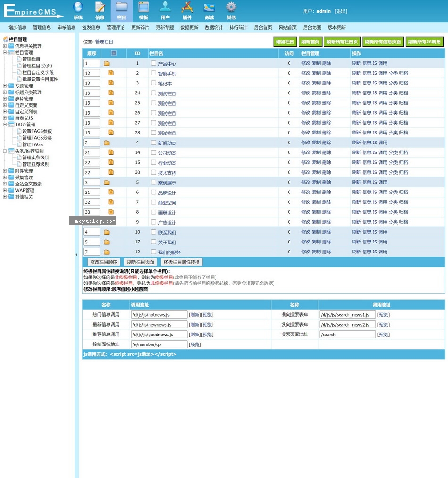Click the page icon in 智能手机 row
Screen dimensions: 448x478
click(111, 73)
